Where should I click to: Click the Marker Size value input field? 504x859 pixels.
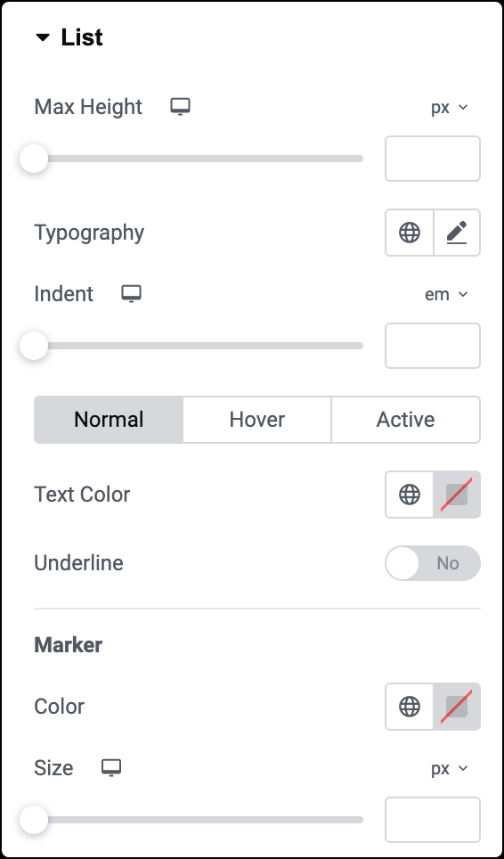[x=433, y=820]
